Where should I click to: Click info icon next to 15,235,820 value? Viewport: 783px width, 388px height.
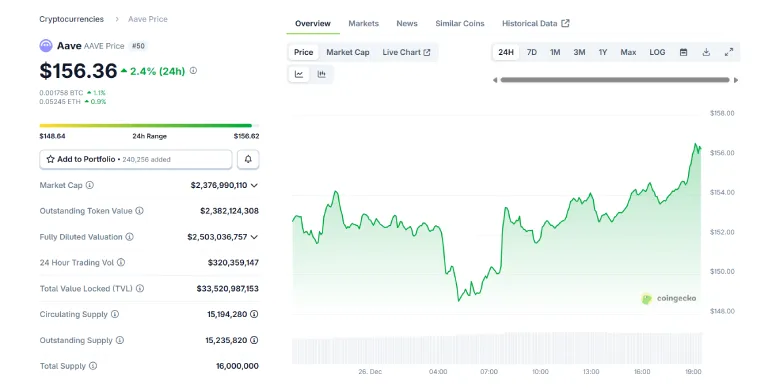pyautogui.click(x=254, y=341)
